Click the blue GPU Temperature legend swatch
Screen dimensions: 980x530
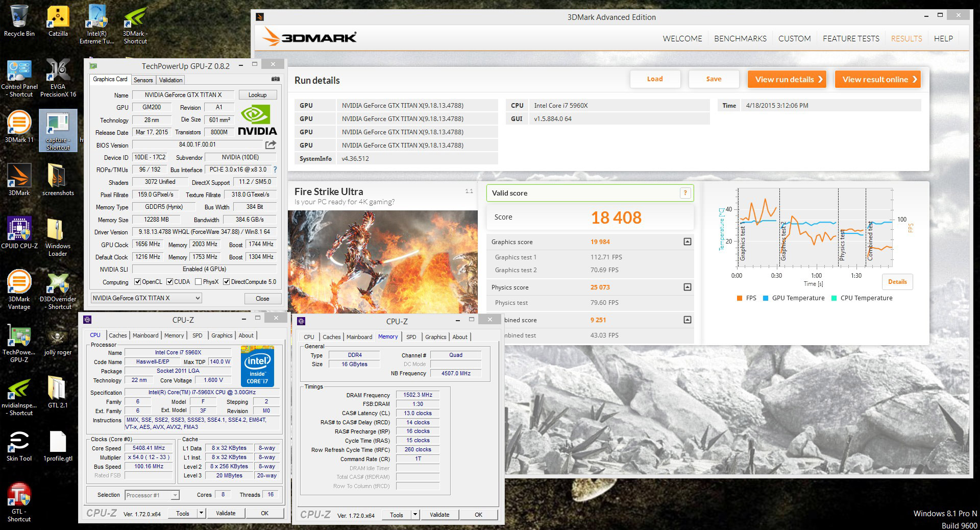[765, 298]
